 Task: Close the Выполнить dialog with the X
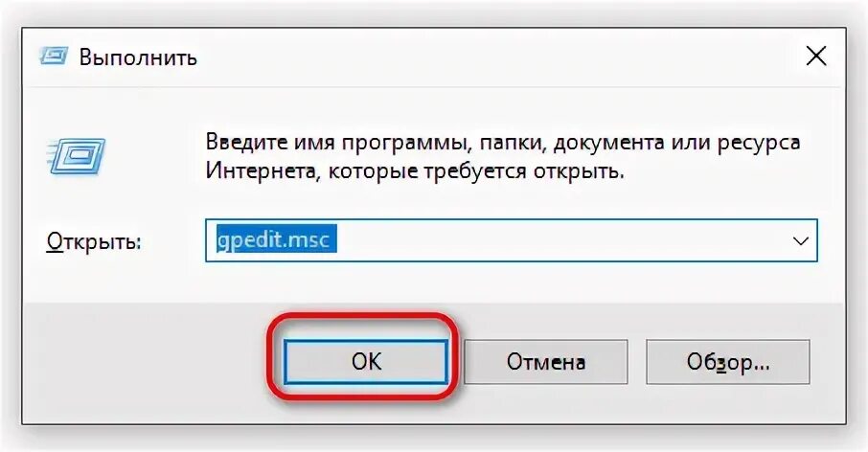point(816,56)
